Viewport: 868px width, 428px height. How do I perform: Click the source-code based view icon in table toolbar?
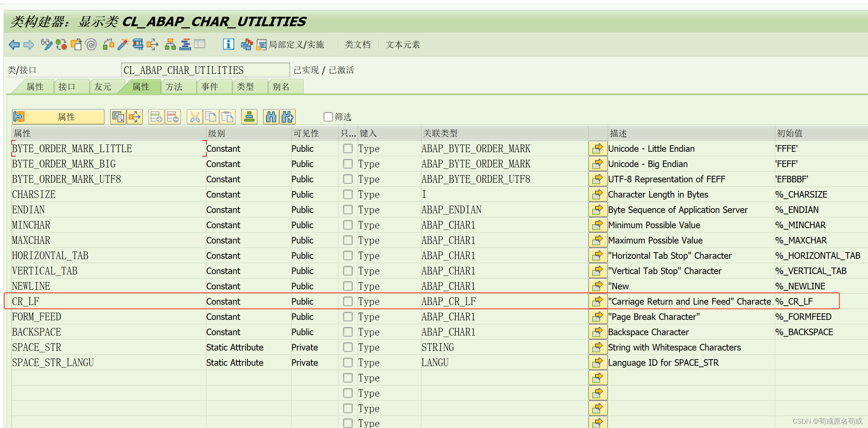pos(118,117)
